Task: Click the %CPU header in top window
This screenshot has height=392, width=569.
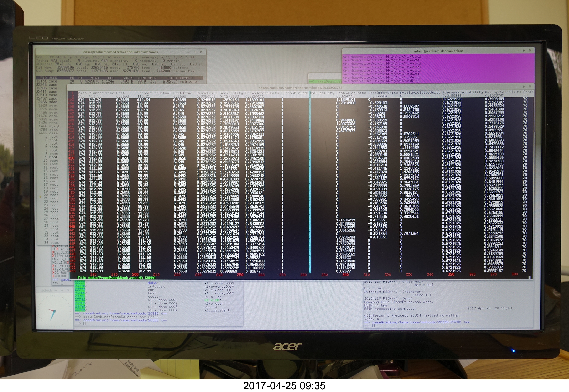Action: click(x=142, y=78)
